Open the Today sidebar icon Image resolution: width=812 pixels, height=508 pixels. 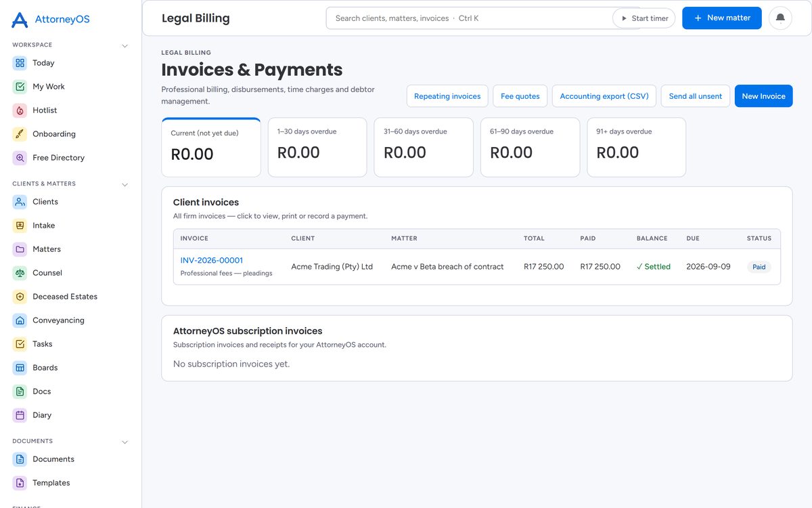tap(20, 63)
